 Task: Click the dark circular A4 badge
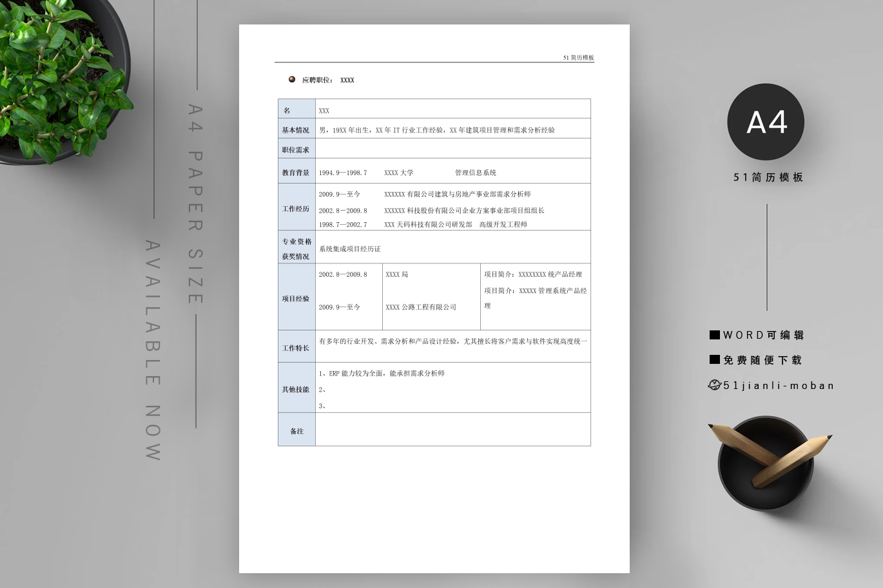[766, 122]
